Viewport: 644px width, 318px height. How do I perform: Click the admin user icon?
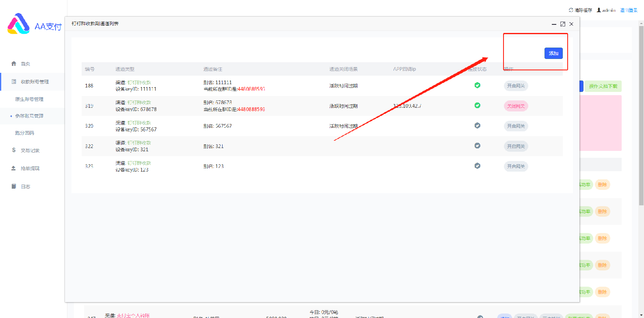599,10
